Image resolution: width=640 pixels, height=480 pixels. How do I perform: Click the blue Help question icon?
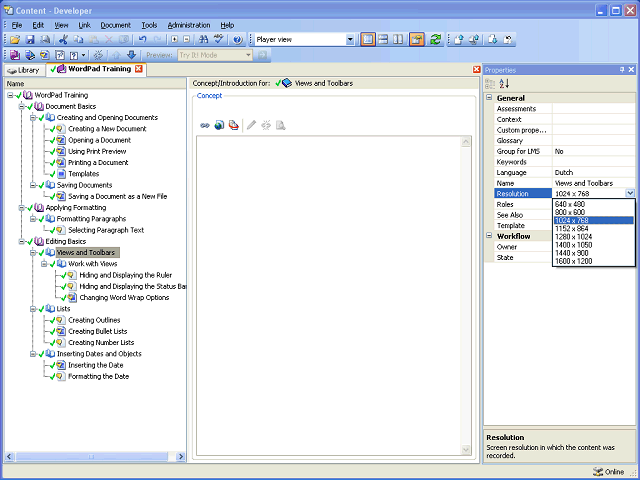238,39
